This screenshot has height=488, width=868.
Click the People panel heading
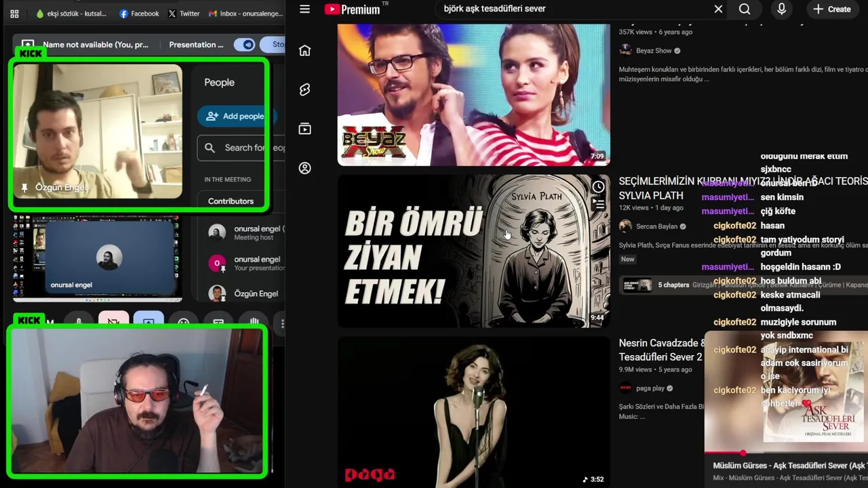click(219, 82)
